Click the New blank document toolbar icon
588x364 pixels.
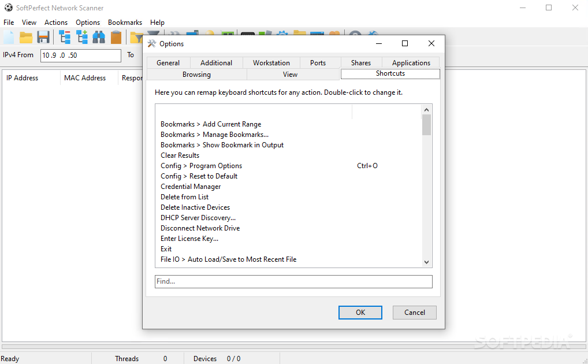coord(9,37)
